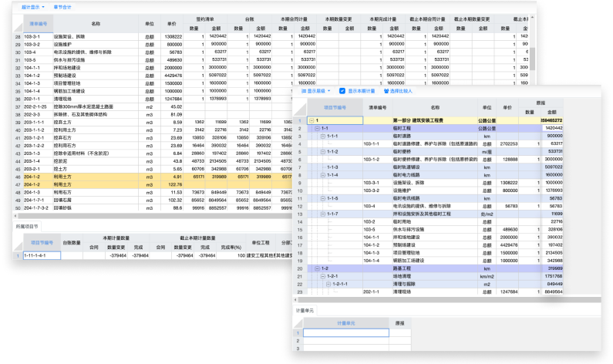Viewport: 613px width, 364px height.
Task: Collapse root tree node 1
Action: [311, 120]
